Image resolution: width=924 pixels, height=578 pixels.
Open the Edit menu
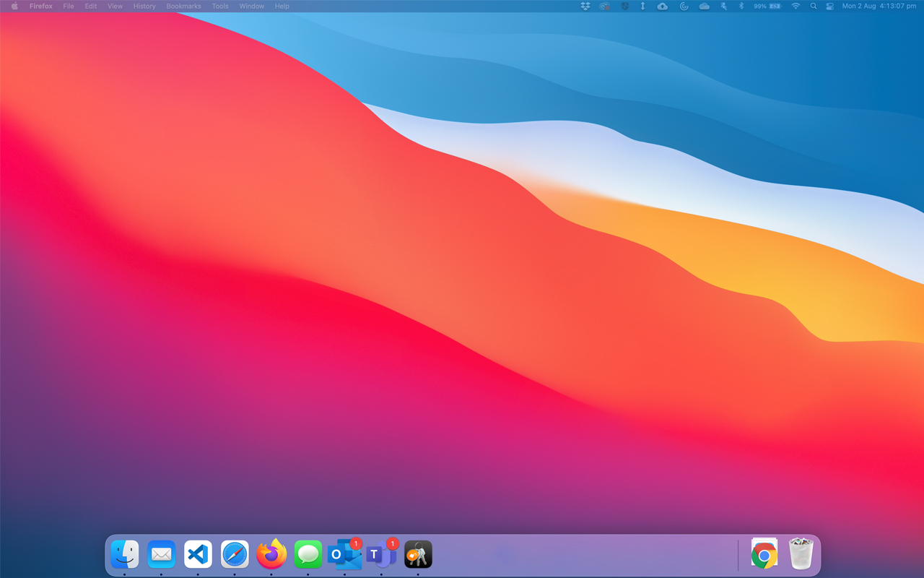point(90,6)
